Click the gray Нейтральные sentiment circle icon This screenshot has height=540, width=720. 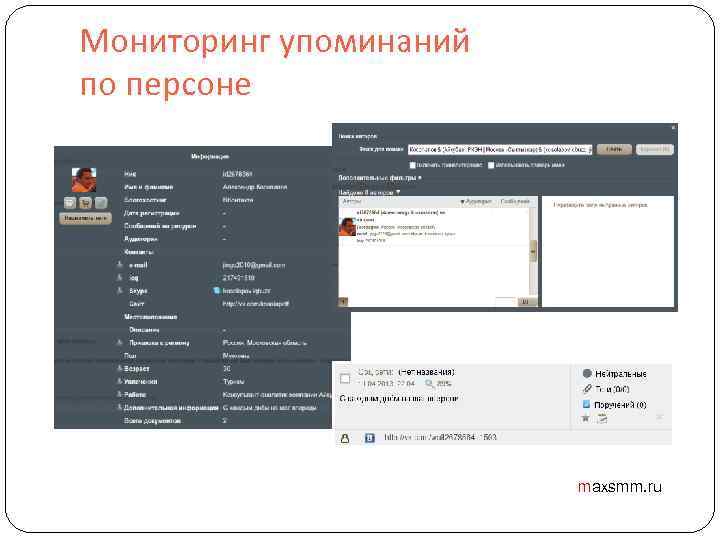pyautogui.click(x=587, y=373)
